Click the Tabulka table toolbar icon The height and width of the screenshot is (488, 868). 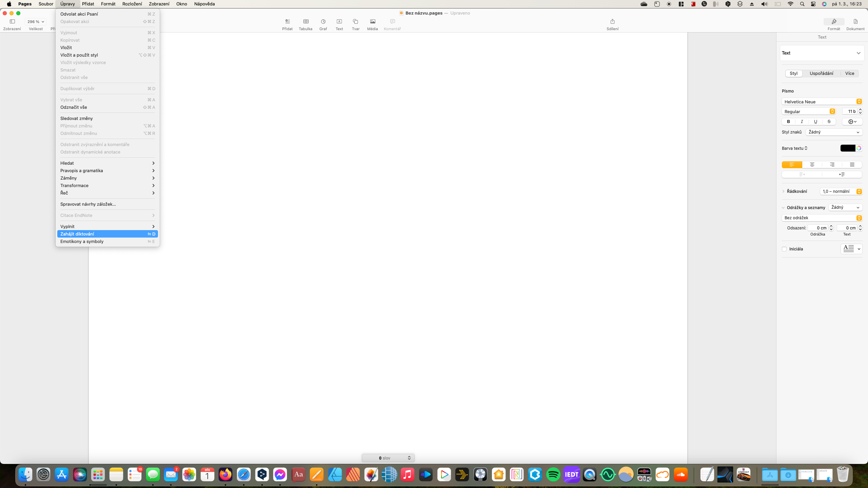click(x=305, y=22)
